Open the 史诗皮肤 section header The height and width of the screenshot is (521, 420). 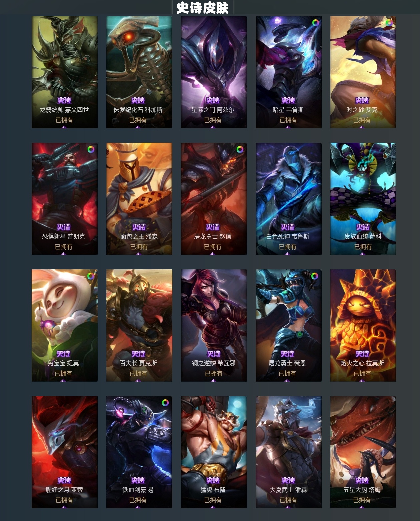pyautogui.click(x=202, y=8)
